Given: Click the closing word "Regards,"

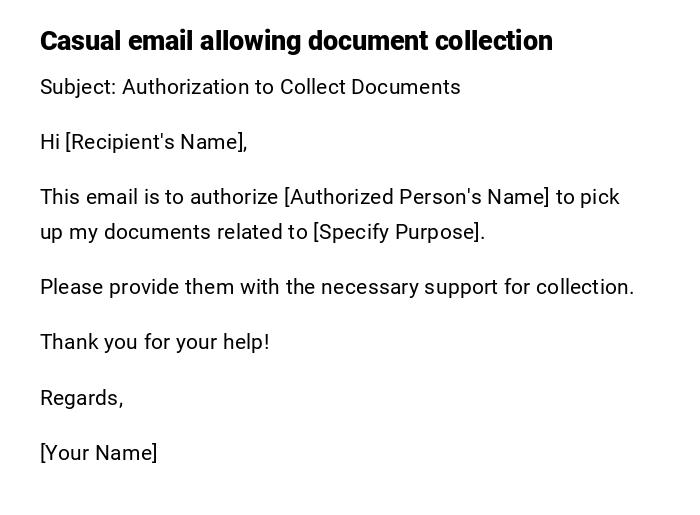Looking at the screenshot, I should click(82, 398).
